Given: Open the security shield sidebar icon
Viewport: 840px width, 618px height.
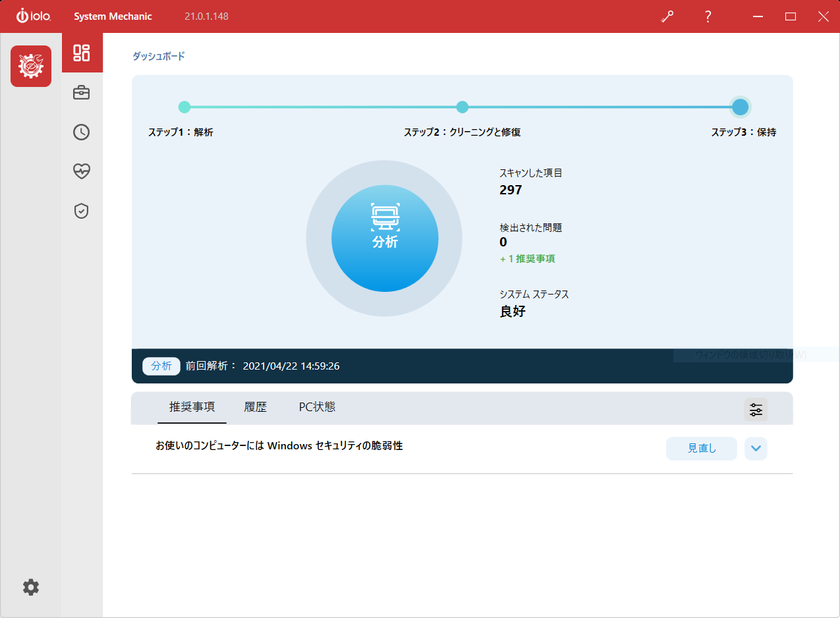Looking at the screenshot, I should click(82, 211).
